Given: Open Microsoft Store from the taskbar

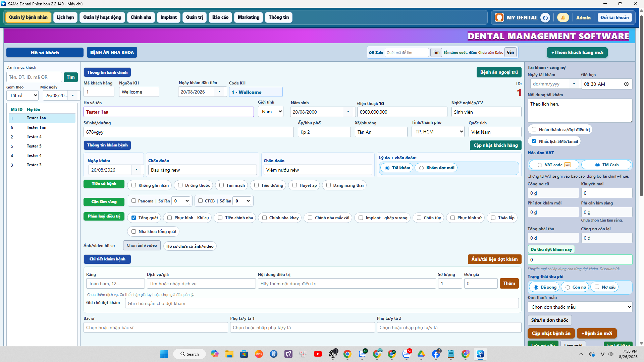Looking at the screenshot, I should point(244,354).
